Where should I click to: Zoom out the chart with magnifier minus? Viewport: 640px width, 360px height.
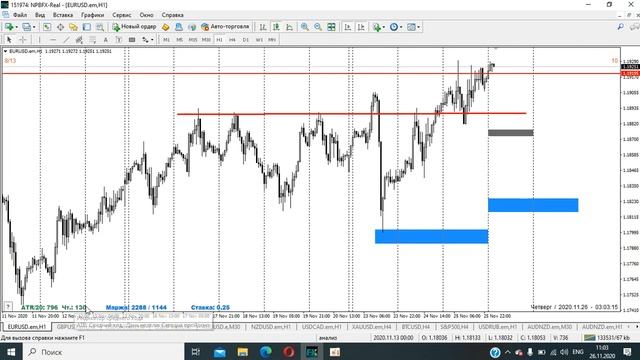pyautogui.click(x=318, y=27)
